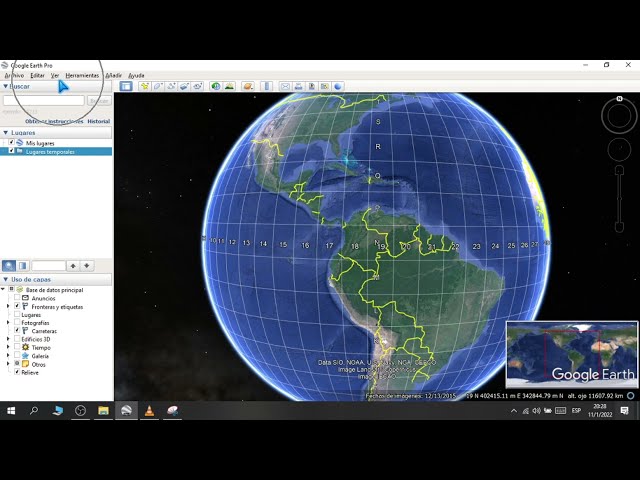Image resolution: width=640 pixels, height=480 pixels.
Task: Toggle sunlight across the landscape
Action: point(229,86)
